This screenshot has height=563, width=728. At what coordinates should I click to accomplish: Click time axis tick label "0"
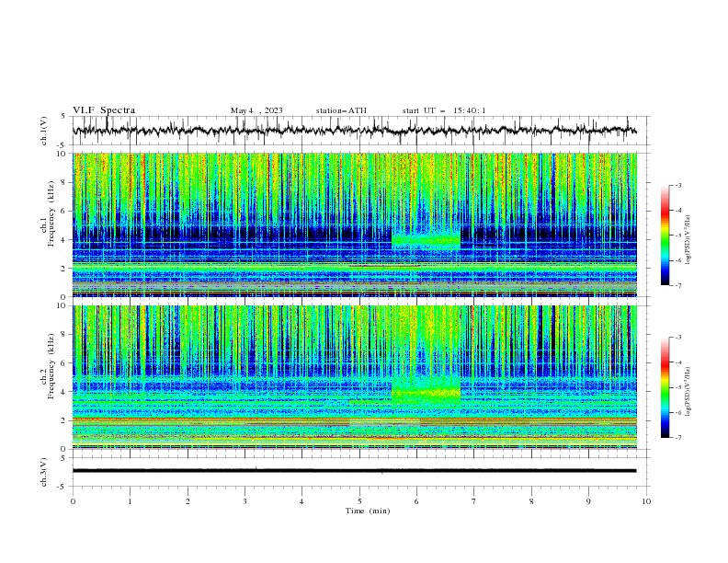click(73, 501)
